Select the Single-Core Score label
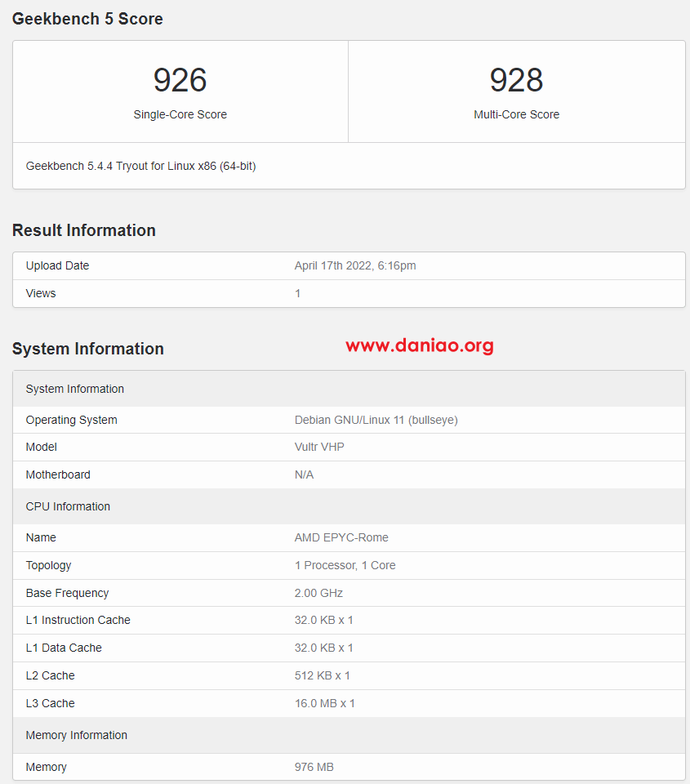690x784 pixels. 180,114
